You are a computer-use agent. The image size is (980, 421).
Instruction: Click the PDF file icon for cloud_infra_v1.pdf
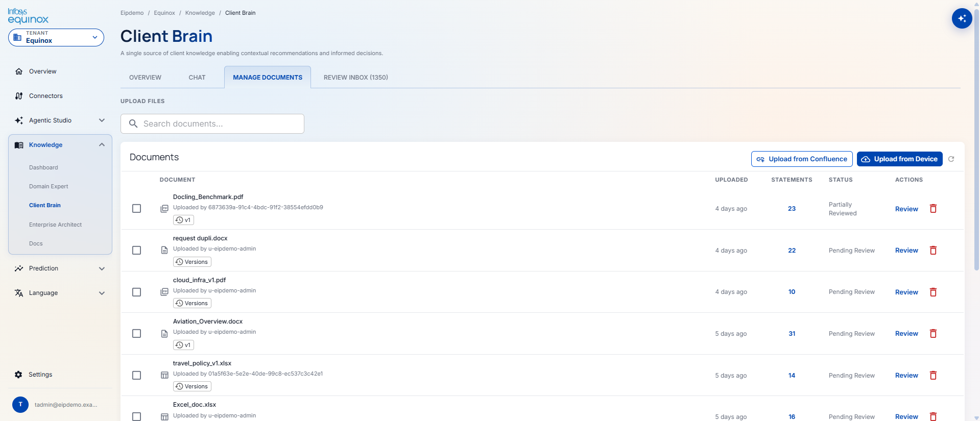pyautogui.click(x=164, y=292)
